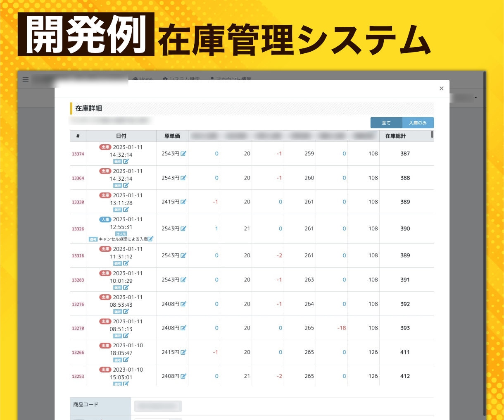Edit cost price for row 13283
Image resolution: width=504 pixels, height=420 pixels.
[x=183, y=280]
